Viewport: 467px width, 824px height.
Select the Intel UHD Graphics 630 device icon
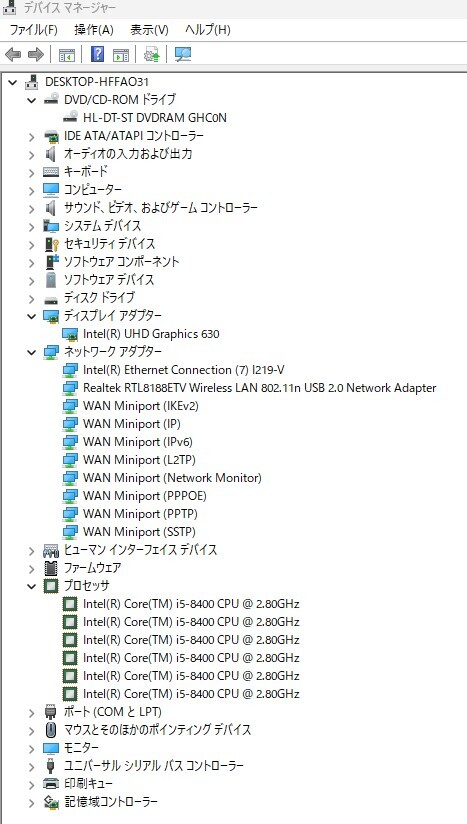tap(70, 334)
